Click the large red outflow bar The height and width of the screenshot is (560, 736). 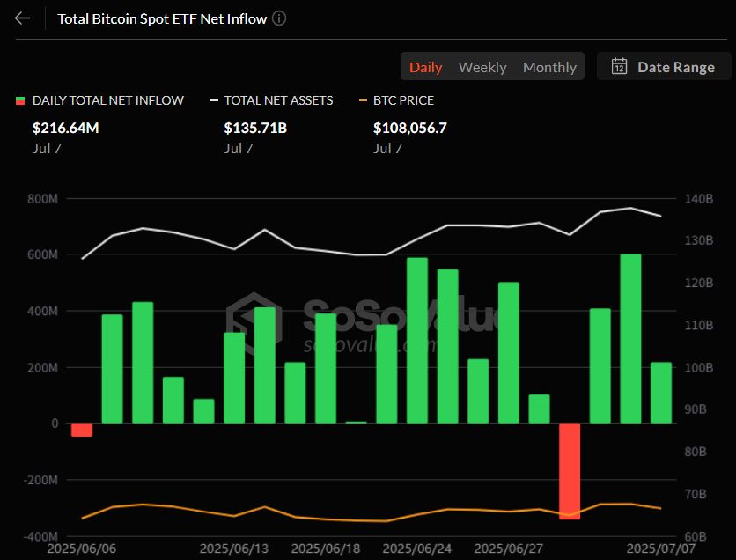coord(570,471)
